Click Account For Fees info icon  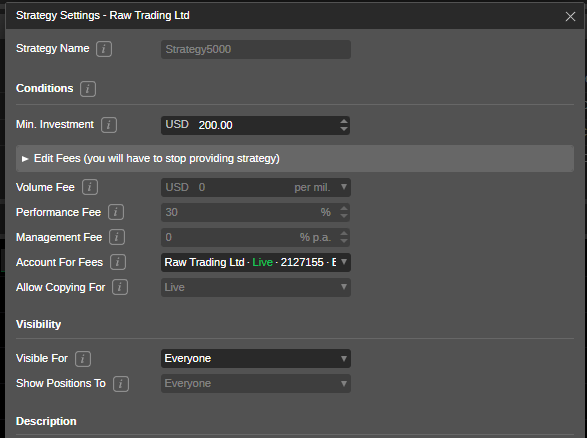point(118,262)
